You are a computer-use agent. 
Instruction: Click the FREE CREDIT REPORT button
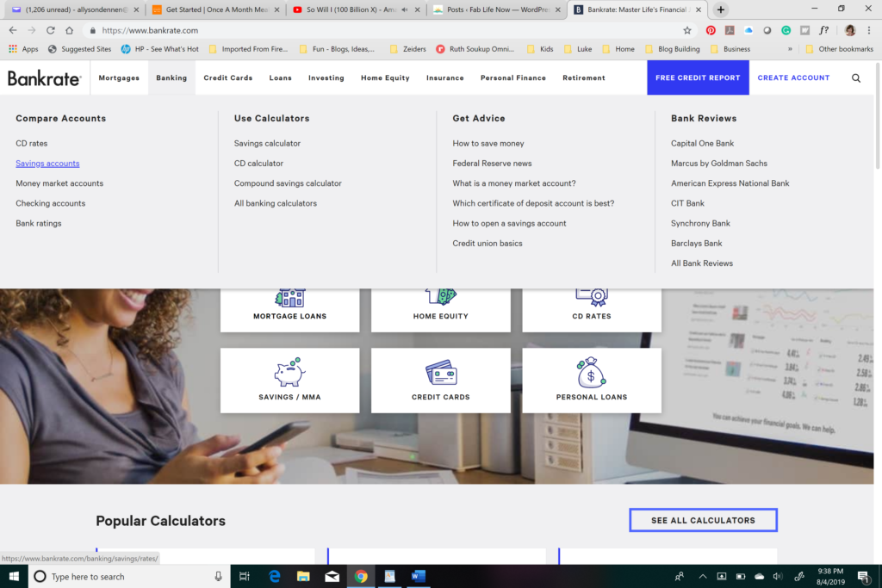pos(698,77)
